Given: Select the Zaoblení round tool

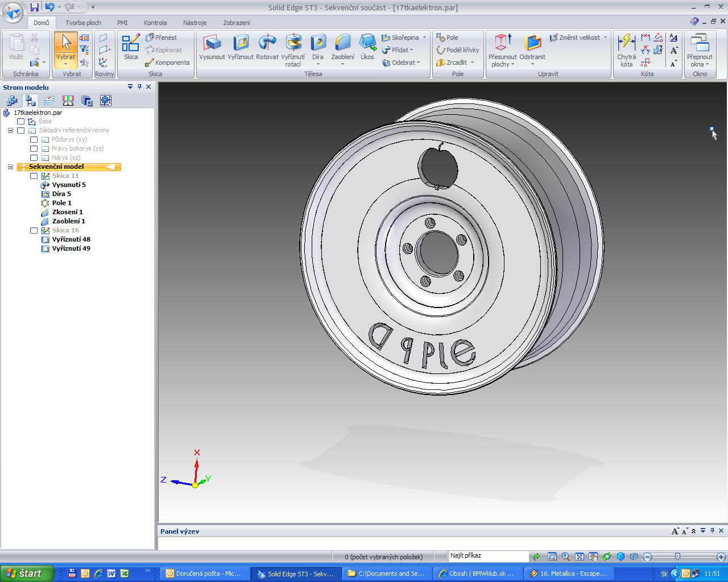Looking at the screenshot, I should click(342, 44).
